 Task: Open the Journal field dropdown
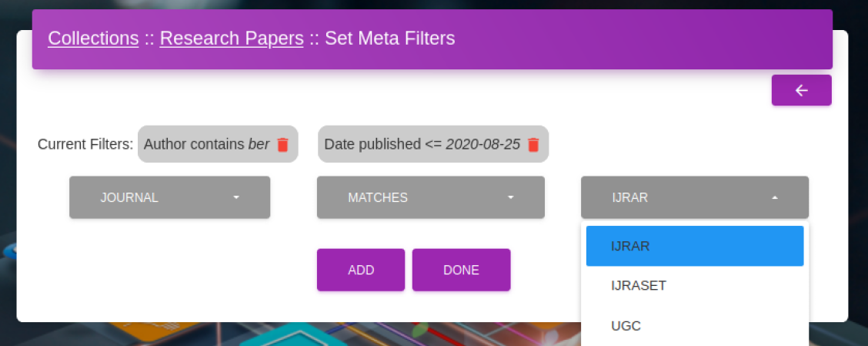pos(169,197)
